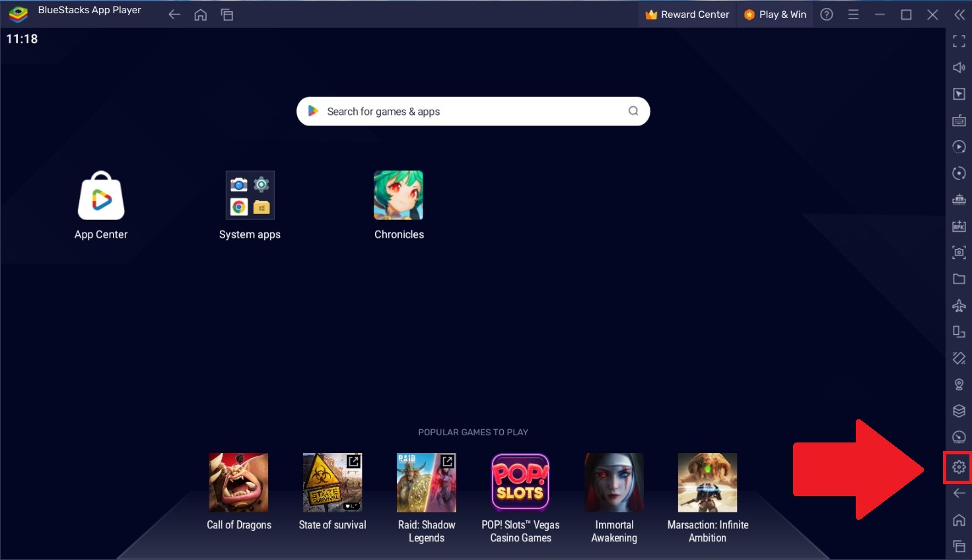Screen dimensions: 972x560
Task: Click the '11:18' clock text
Action: pyautogui.click(x=22, y=39)
